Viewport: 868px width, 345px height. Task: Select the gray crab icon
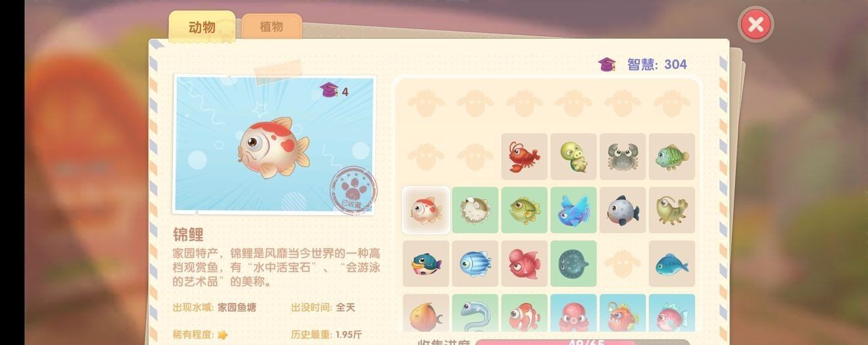tap(623, 157)
